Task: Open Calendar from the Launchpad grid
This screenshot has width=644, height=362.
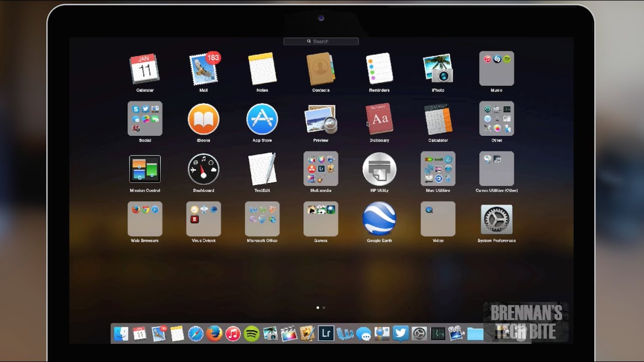Action: [145, 69]
